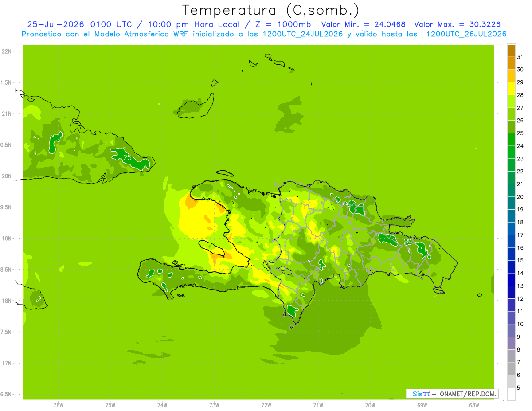This screenshot has height=411, width=532.
Task: Click the "10" label on the color scale
Action: (x=520, y=324)
